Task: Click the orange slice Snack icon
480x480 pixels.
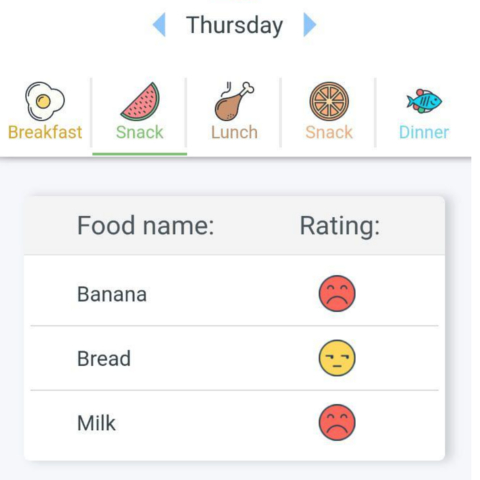Action: (x=329, y=101)
